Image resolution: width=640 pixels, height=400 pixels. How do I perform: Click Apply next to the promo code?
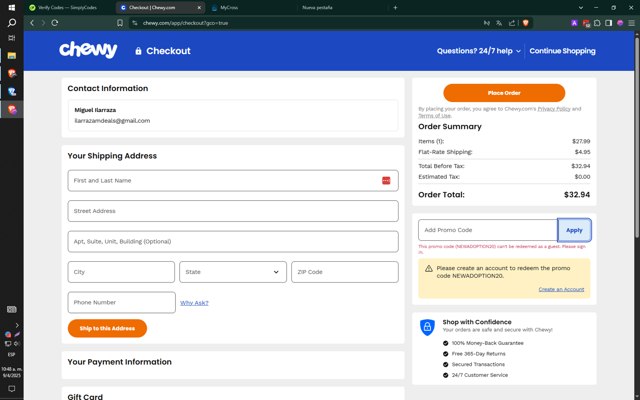click(x=574, y=230)
